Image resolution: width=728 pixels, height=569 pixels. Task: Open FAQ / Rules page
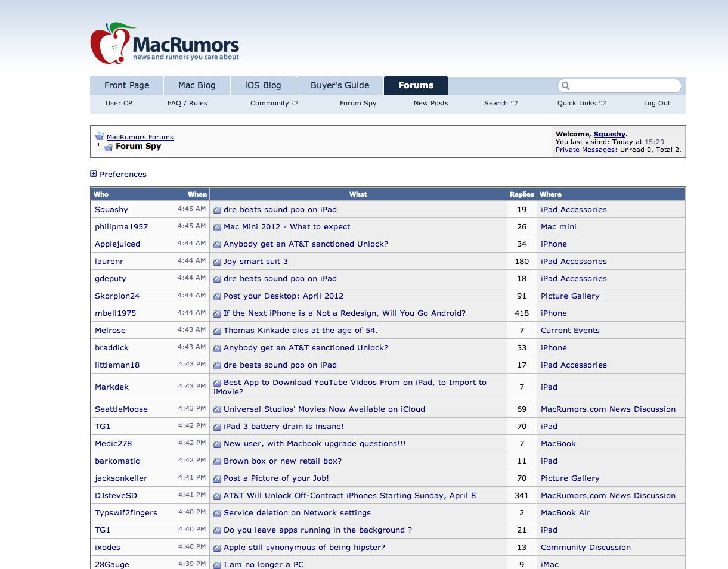(x=187, y=103)
